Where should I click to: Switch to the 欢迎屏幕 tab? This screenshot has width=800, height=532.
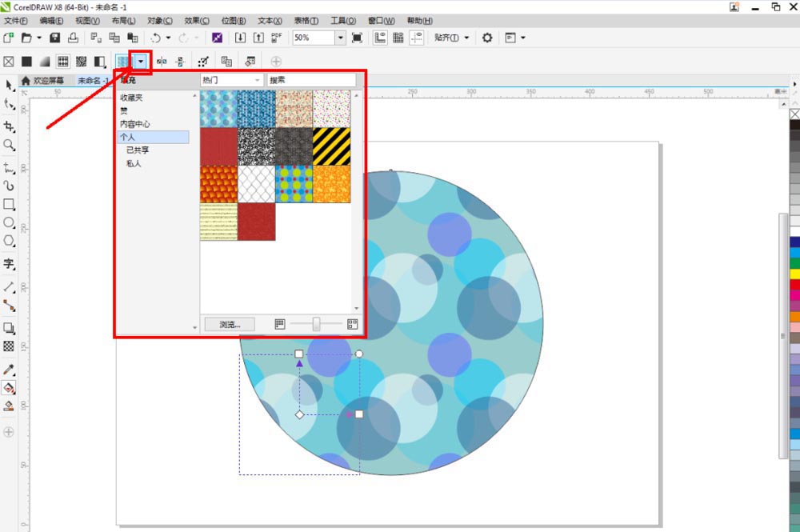pos(46,81)
